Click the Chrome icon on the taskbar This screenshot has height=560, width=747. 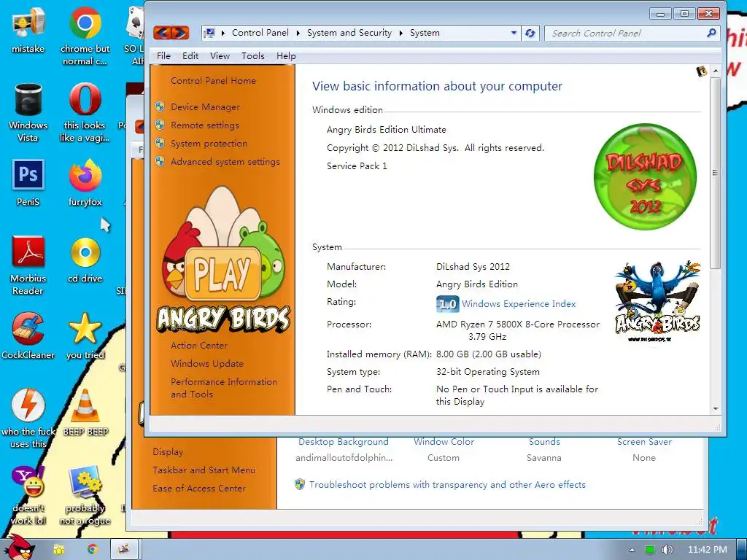[92, 550]
